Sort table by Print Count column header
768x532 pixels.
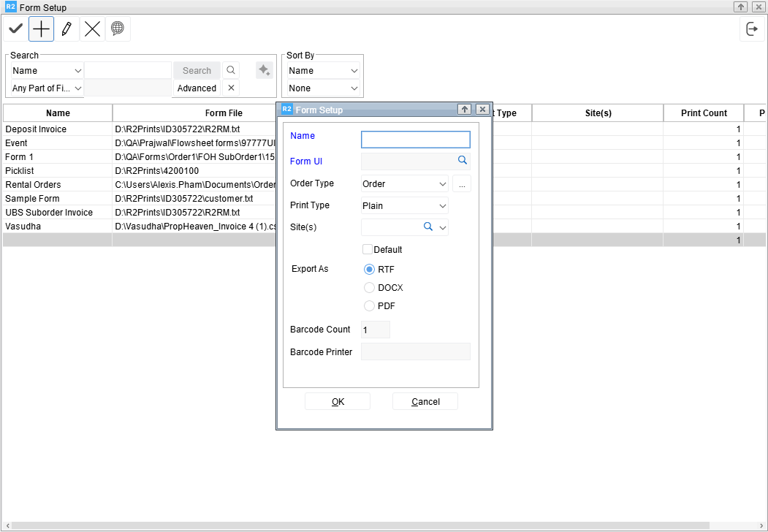[x=703, y=113]
